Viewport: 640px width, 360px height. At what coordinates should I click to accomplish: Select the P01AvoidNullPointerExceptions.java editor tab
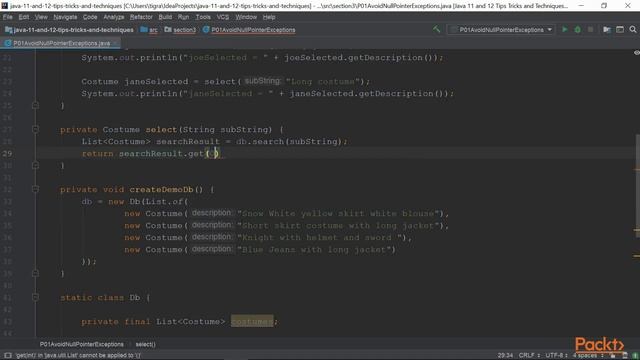coord(61,43)
